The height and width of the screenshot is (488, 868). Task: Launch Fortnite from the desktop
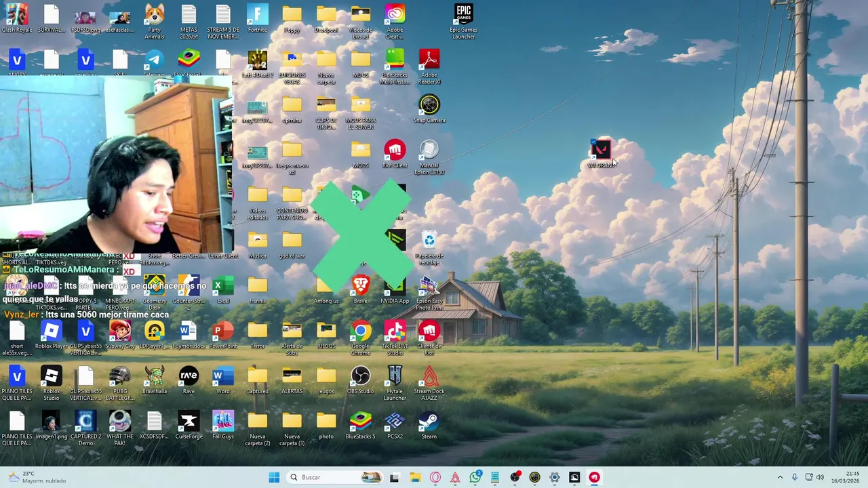pos(258,18)
